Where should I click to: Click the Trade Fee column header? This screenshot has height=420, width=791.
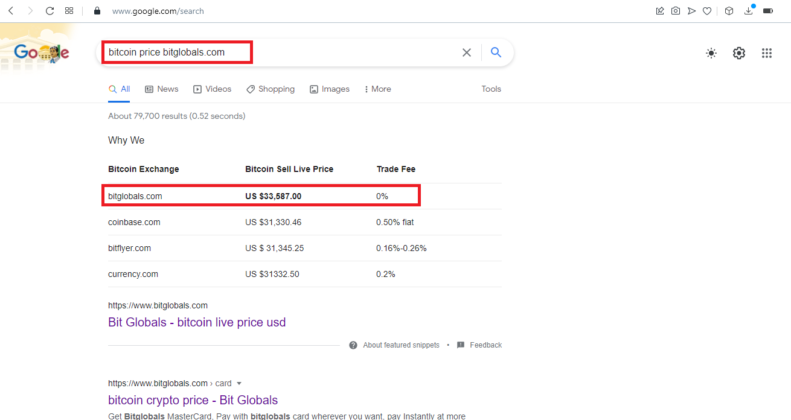click(396, 169)
